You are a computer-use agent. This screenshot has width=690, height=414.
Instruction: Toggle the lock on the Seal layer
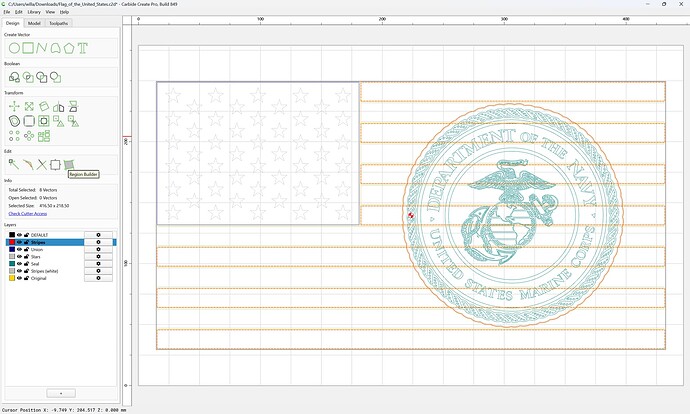pyautogui.click(x=26, y=264)
